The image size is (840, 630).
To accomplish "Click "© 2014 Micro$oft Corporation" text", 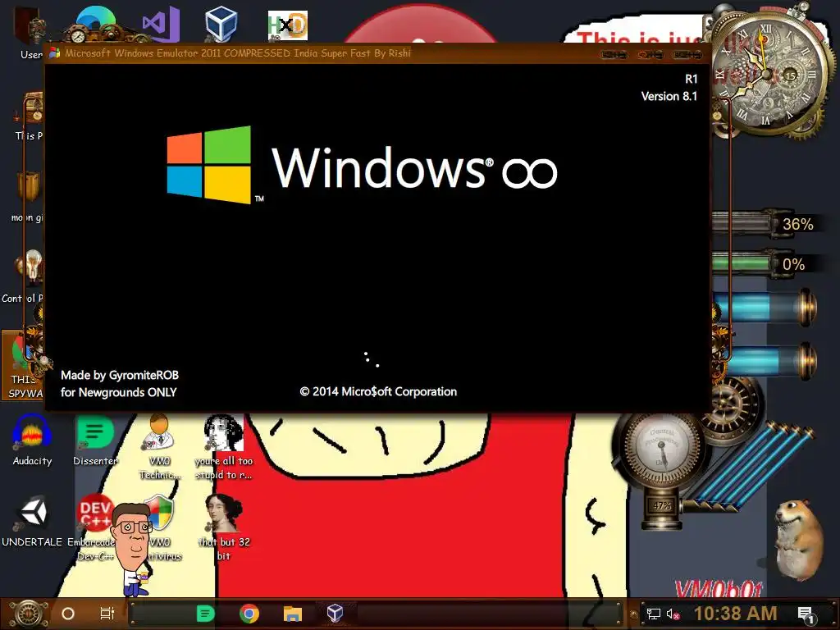I will [x=378, y=391].
